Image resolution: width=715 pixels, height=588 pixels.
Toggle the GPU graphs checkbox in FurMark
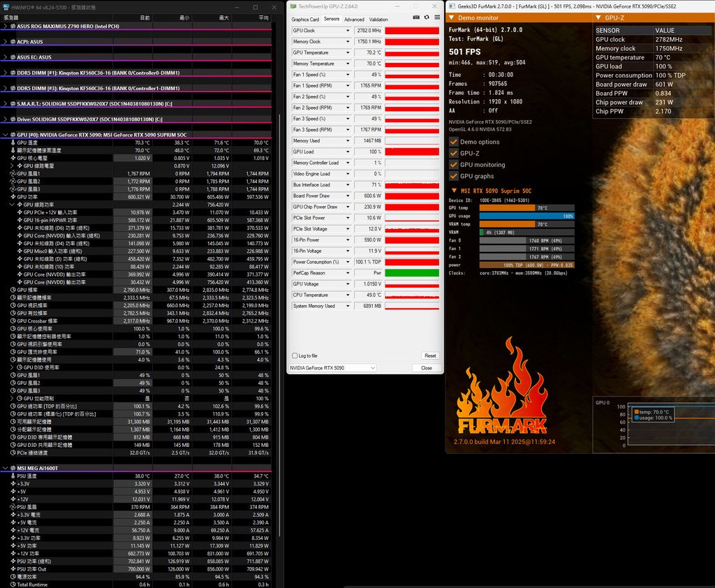click(454, 176)
